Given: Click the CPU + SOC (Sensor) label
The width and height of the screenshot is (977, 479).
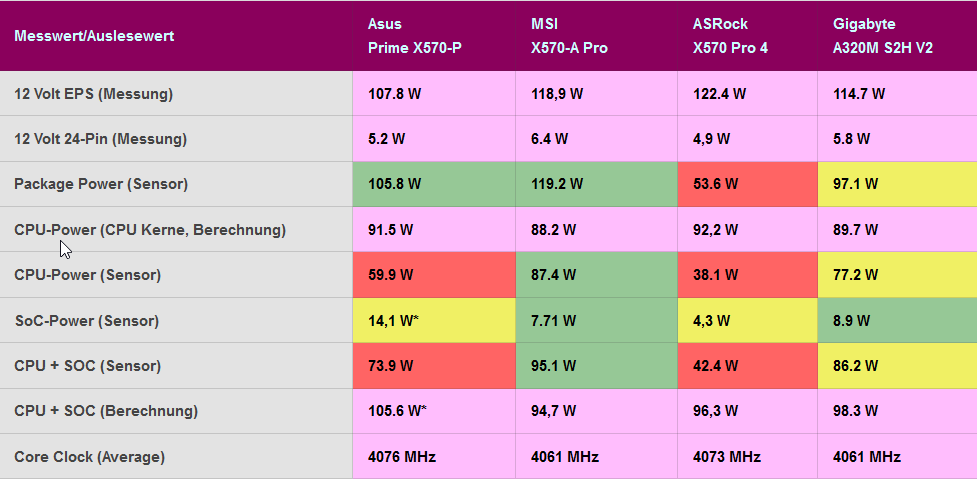Looking at the screenshot, I should [88, 366].
